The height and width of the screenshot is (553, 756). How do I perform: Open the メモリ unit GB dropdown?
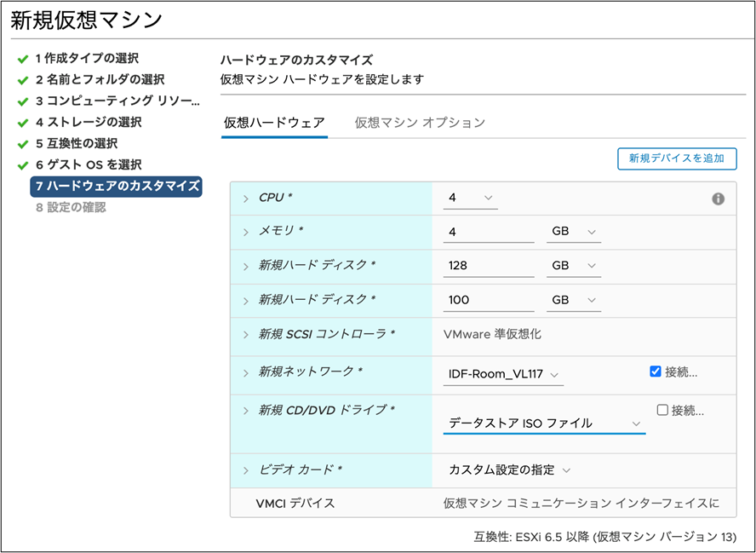click(x=574, y=232)
